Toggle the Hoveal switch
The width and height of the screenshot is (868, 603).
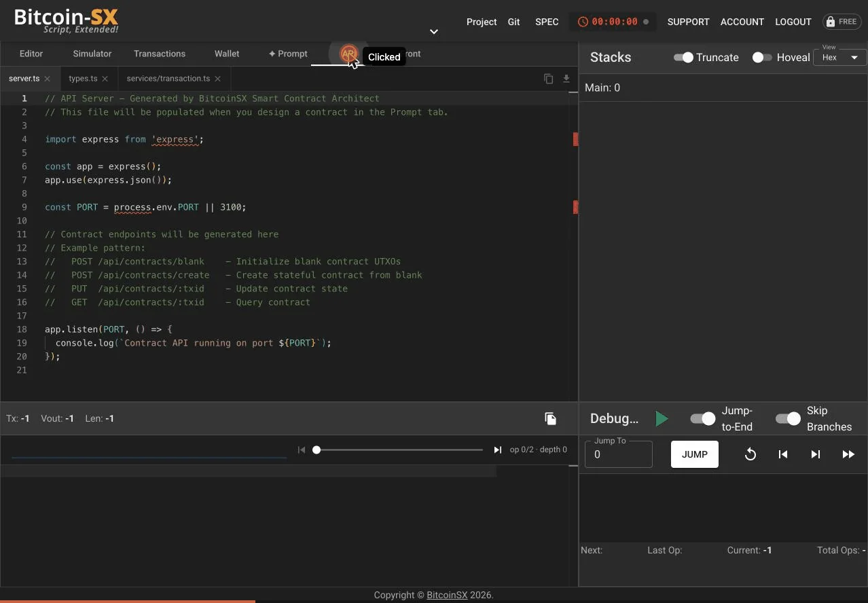(x=762, y=58)
